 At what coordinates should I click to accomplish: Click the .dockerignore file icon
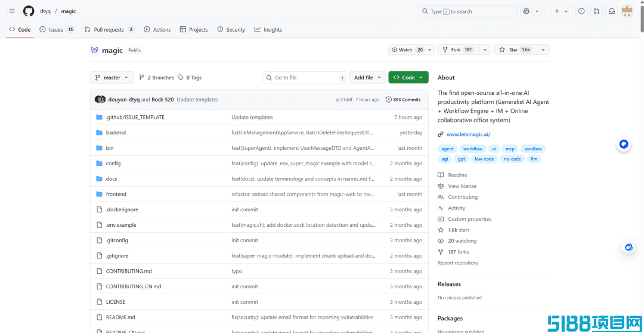[x=99, y=209]
